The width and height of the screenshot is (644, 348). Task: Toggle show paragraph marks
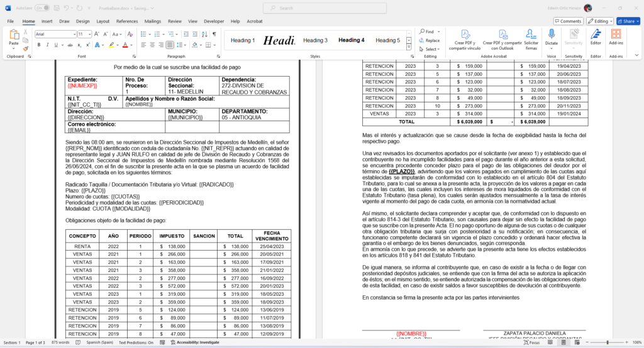point(214,34)
